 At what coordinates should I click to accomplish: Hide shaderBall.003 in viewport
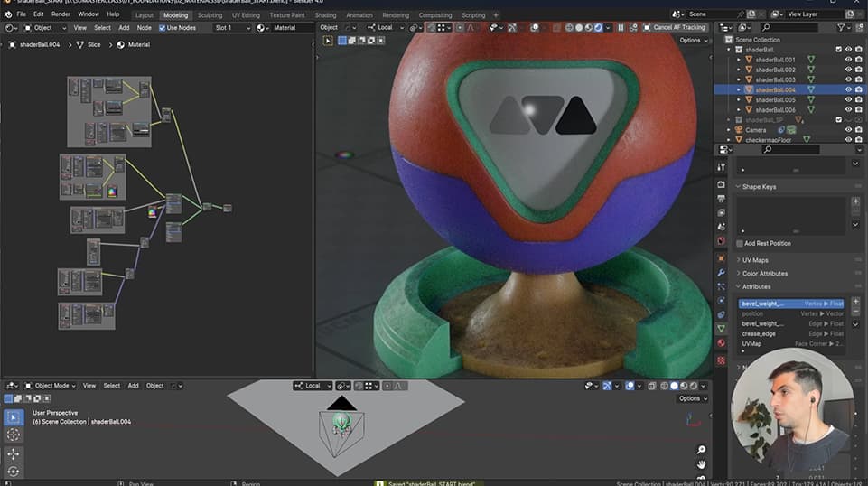[848, 79]
